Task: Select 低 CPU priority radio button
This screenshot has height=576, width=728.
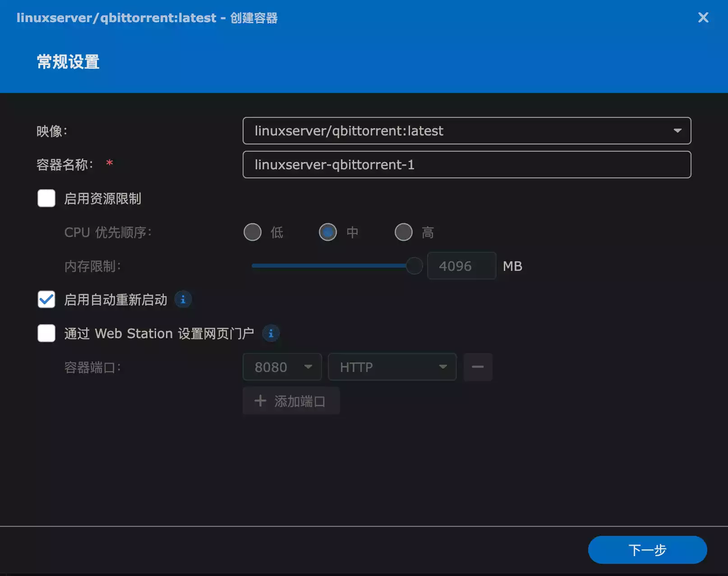Action: pyautogui.click(x=253, y=232)
